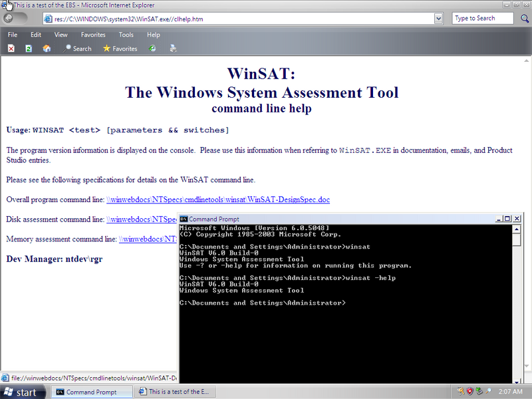
Task: Click the 'winsat -help' command line text
Action: (370, 278)
